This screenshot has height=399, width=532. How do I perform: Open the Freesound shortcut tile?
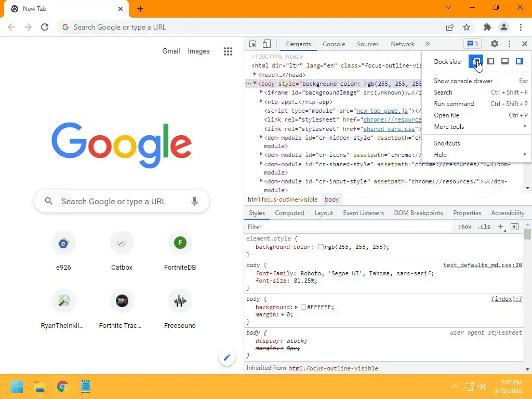click(x=180, y=310)
